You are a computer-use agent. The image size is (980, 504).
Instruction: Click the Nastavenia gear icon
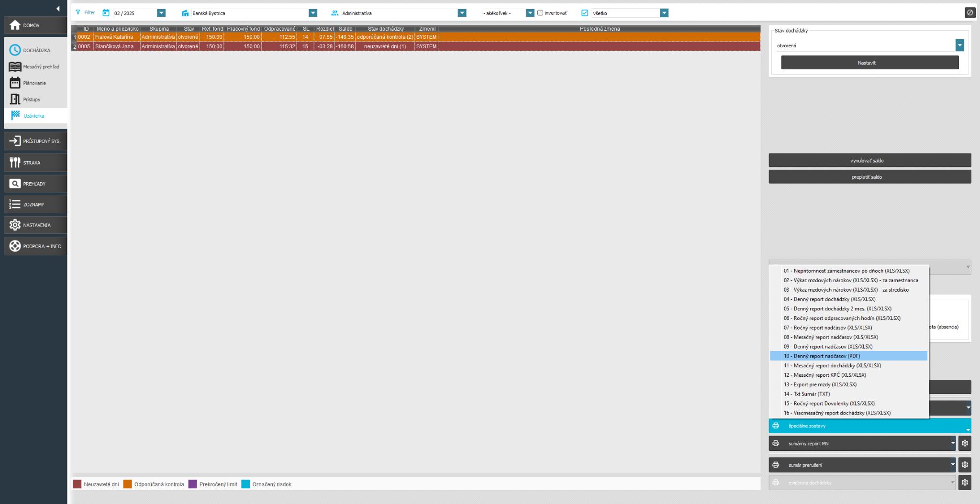pyautogui.click(x=15, y=225)
